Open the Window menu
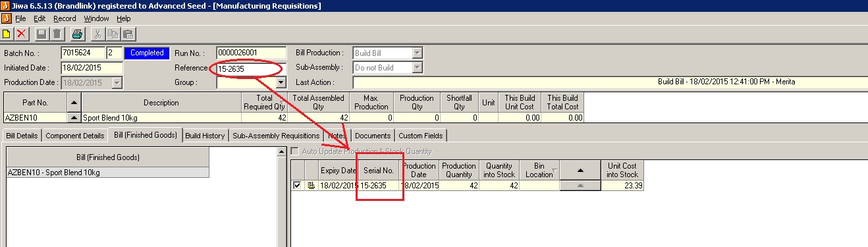This screenshot has height=247, width=868. click(96, 18)
